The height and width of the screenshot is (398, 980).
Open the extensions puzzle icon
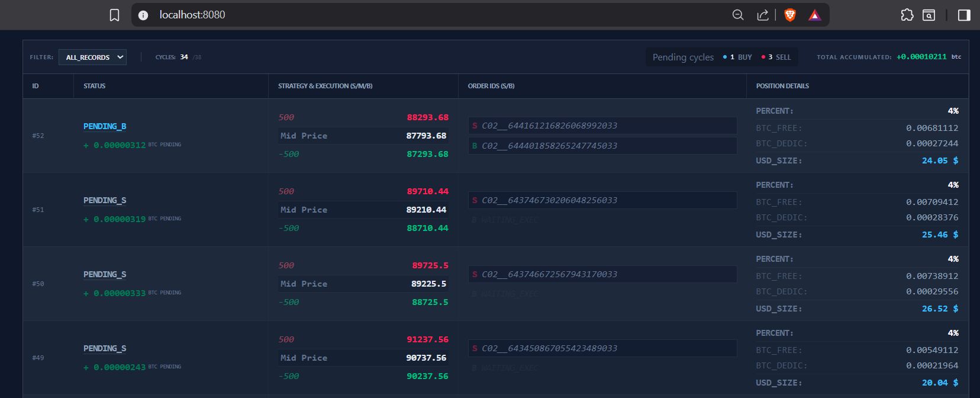point(907,15)
